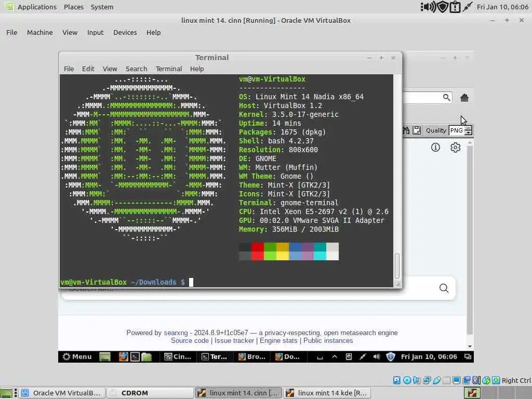This screenshot has height=399, width=532.
Task: Open SearXNG preferences gear icon
Action: tap(455, 147)
